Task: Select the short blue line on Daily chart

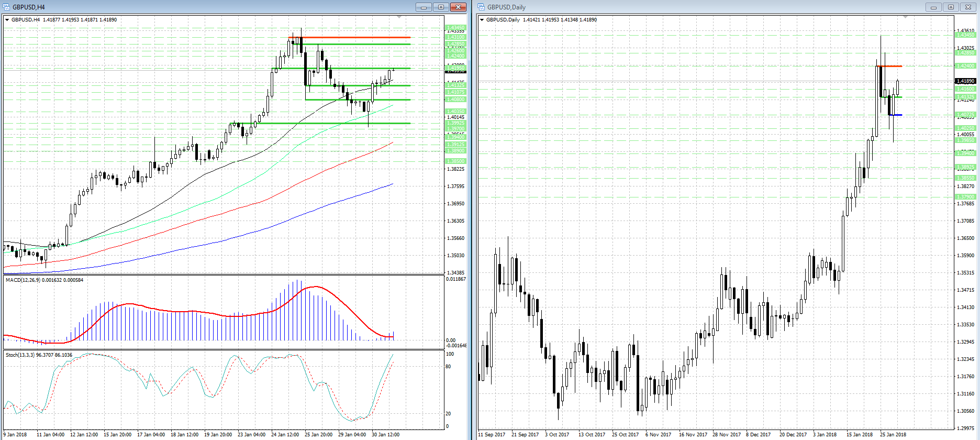Action: tap(896, 115)
